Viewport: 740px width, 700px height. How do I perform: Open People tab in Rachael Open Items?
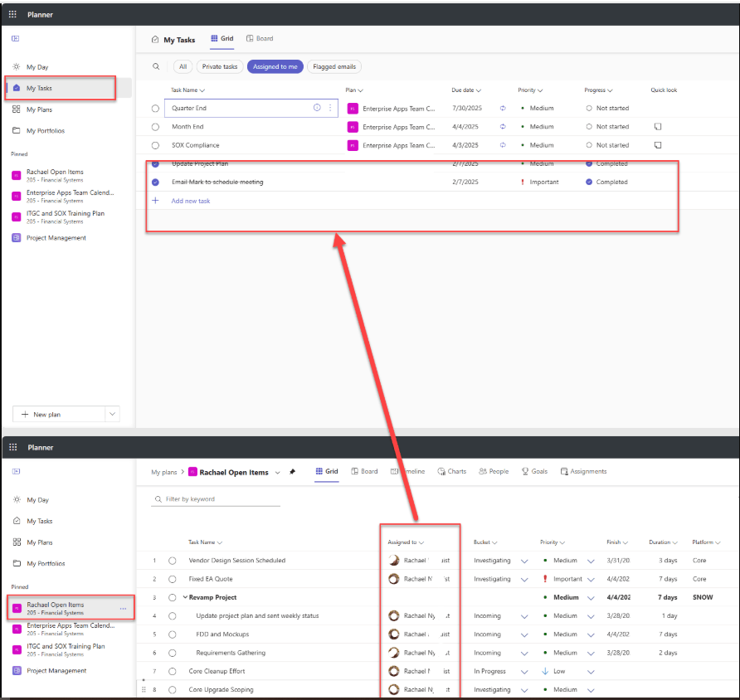[x=494, y=471]
